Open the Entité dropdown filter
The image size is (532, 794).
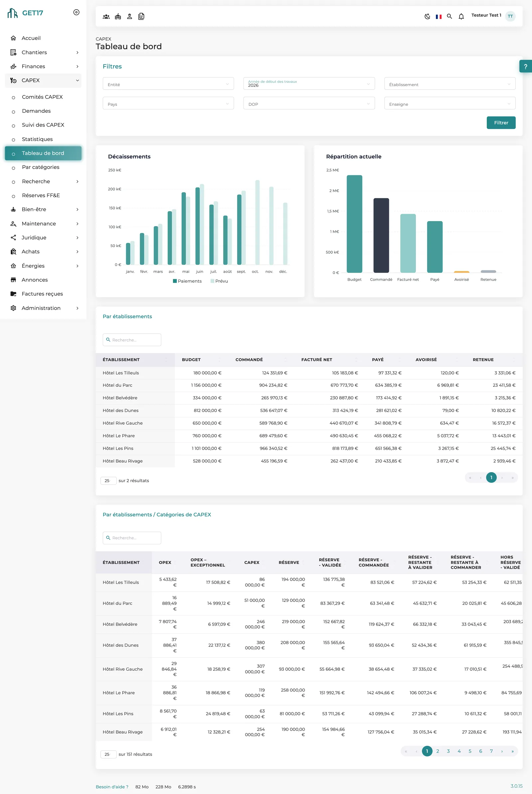coord(168,83)
